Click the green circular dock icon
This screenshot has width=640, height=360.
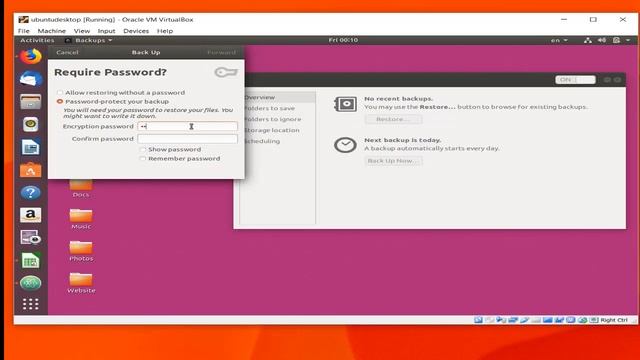click(31, 283)
